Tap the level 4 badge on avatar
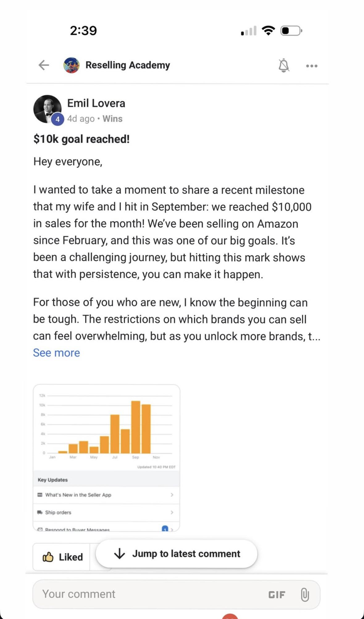 57,119
